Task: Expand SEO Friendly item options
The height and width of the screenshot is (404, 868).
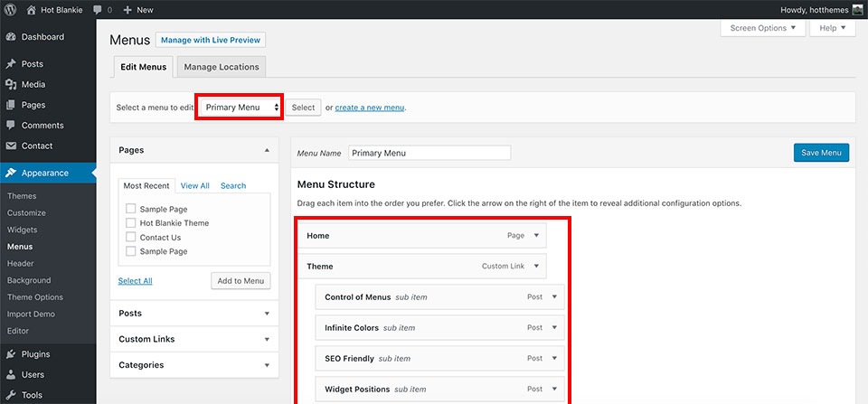Action: click(x=554, y=358)
